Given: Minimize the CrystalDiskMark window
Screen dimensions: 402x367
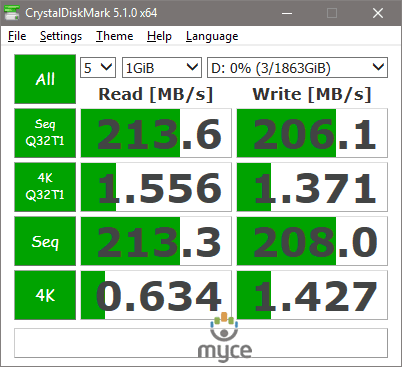Looking at the screenshot, I should coord(287,13).
